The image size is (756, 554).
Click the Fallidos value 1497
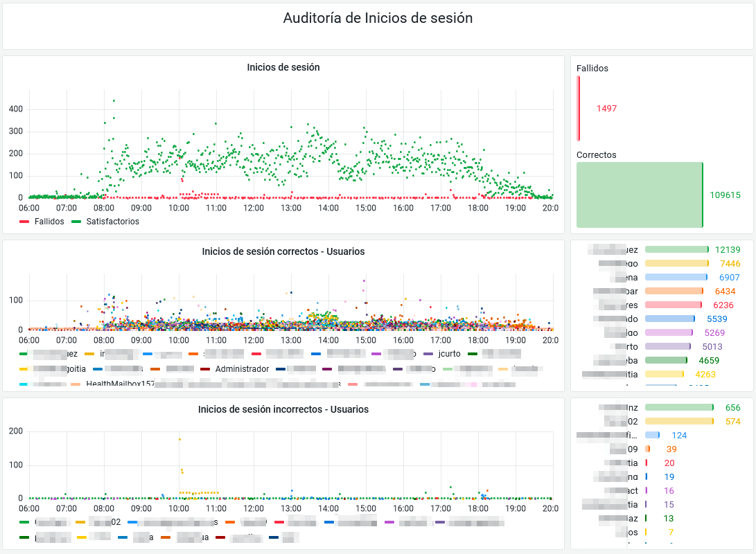[606, 109]
